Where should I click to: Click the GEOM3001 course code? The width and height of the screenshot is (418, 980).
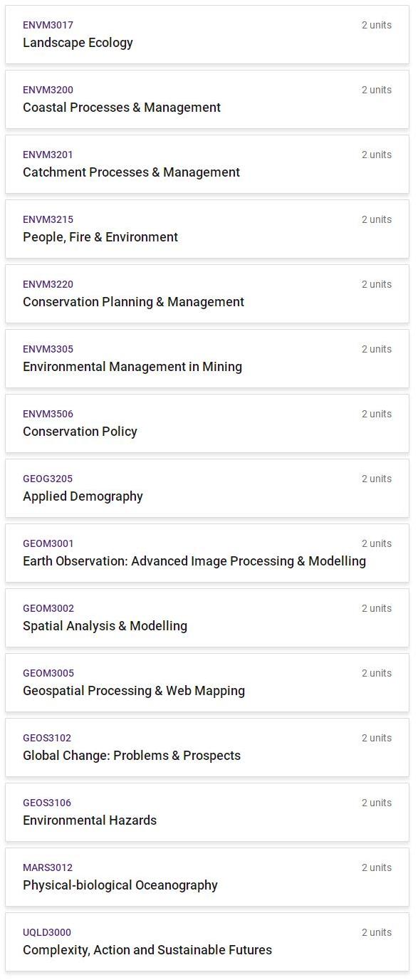tap(48, 543)
